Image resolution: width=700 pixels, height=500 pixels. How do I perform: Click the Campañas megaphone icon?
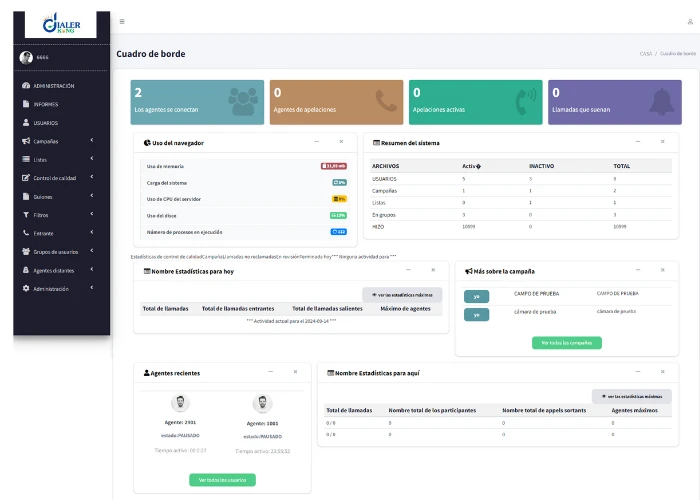[x=26, y=141]
